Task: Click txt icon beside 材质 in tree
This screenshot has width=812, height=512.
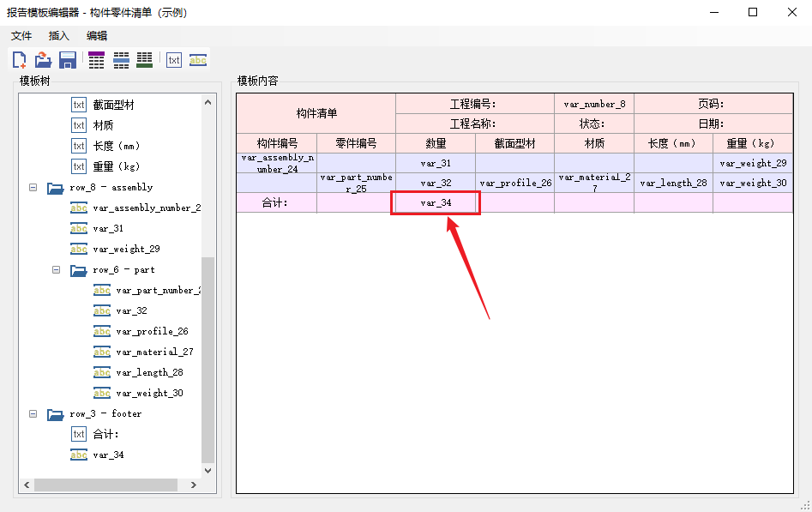Action: click(x=79, y=125)
